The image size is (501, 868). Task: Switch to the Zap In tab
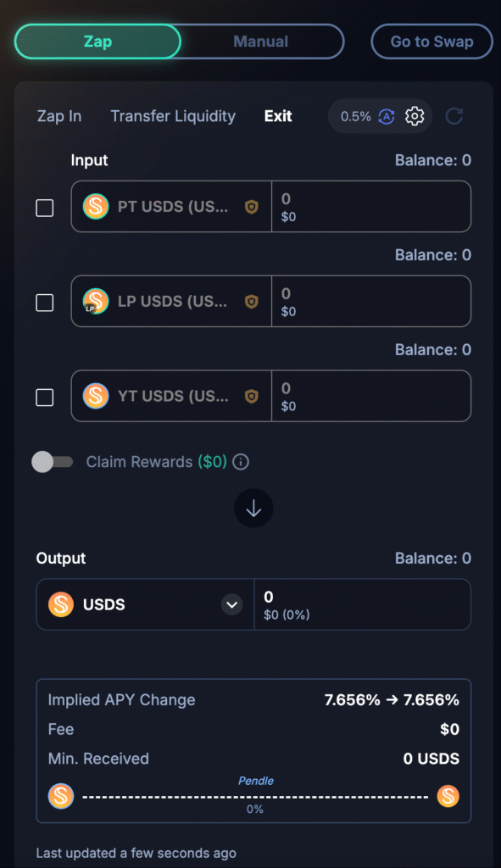(59, 116)
